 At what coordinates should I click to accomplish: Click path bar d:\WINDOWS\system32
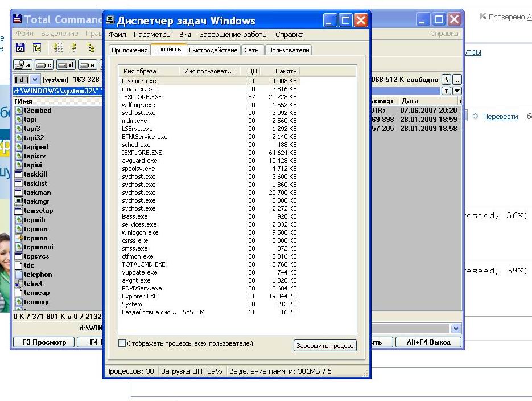(x=57, y=91)
